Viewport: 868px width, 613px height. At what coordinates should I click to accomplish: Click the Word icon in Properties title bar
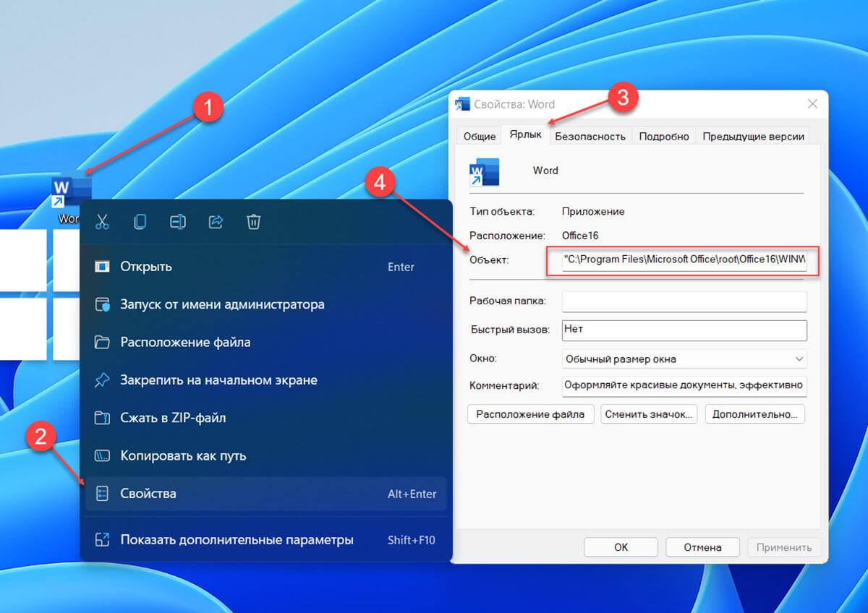pos(462,103)
